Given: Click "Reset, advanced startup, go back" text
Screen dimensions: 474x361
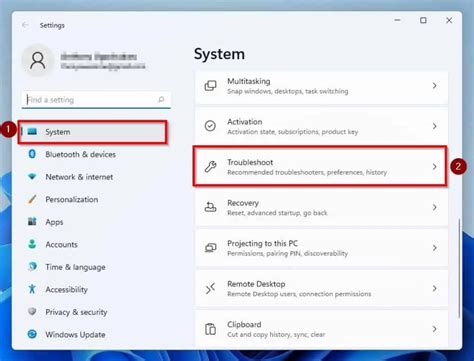Looking at the screenshot, I should 277,213.
